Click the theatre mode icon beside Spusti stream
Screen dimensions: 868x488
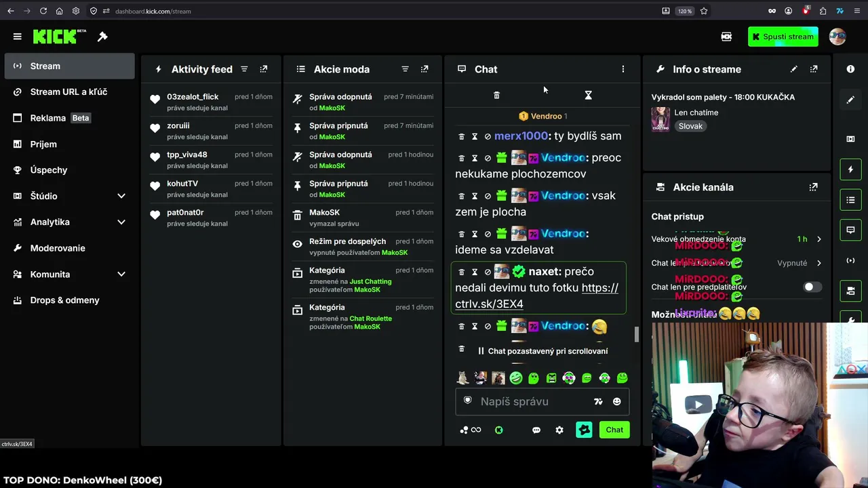click(x=726, y=37)
